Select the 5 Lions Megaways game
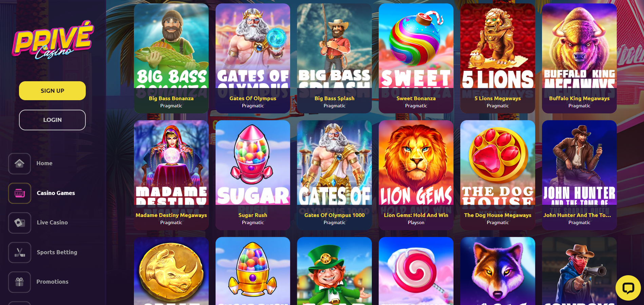This screenshot has height=305, width=644. click(x=498, y=58)
